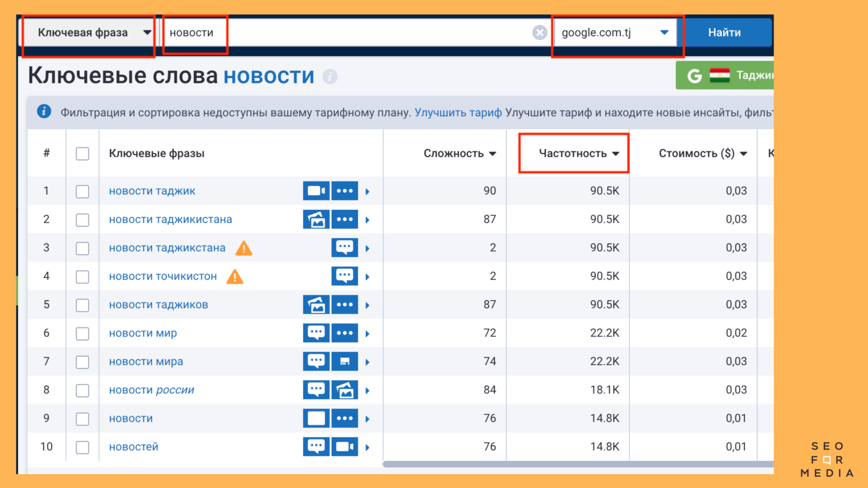The height and width of the screenshot is (488, 868).
Task: Click the video icon in 'новостей' row
Action: pyautogui.click(x=345, y=446)
